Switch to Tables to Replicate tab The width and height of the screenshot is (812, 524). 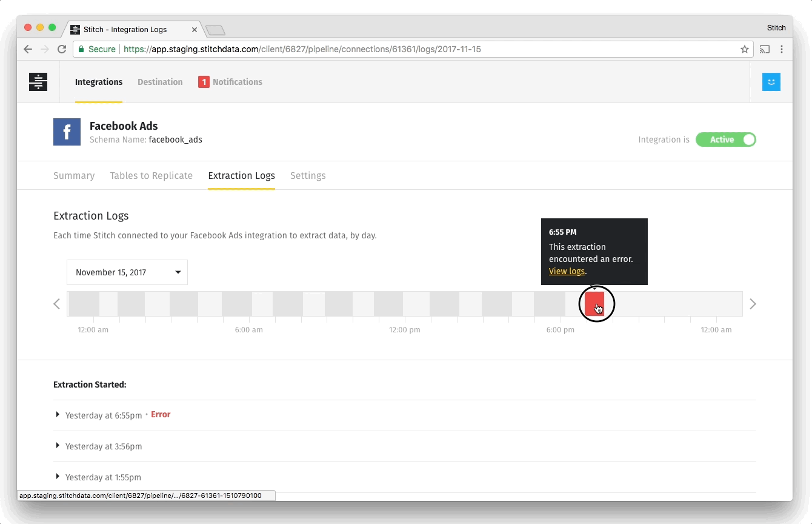151,176
